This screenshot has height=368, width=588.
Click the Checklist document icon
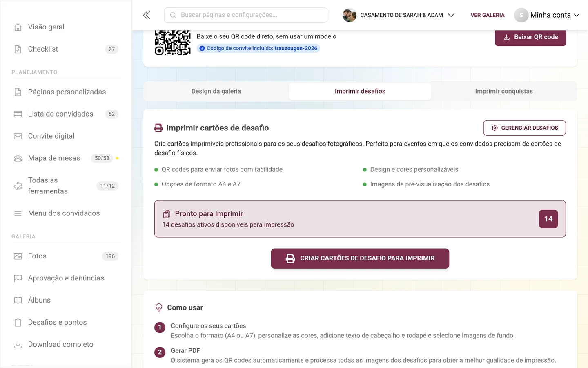[18, 49]
